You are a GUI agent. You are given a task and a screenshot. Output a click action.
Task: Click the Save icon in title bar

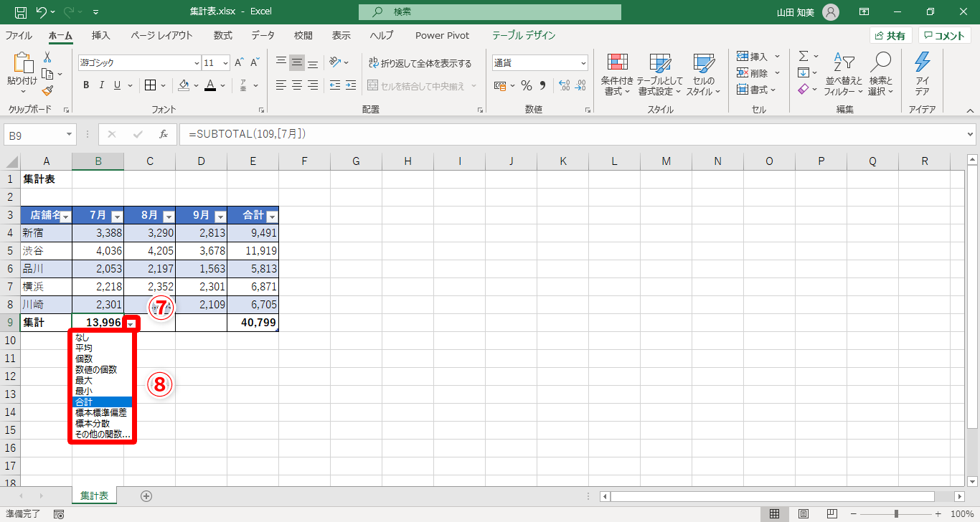pyautogui.click(x=21, y=12)
